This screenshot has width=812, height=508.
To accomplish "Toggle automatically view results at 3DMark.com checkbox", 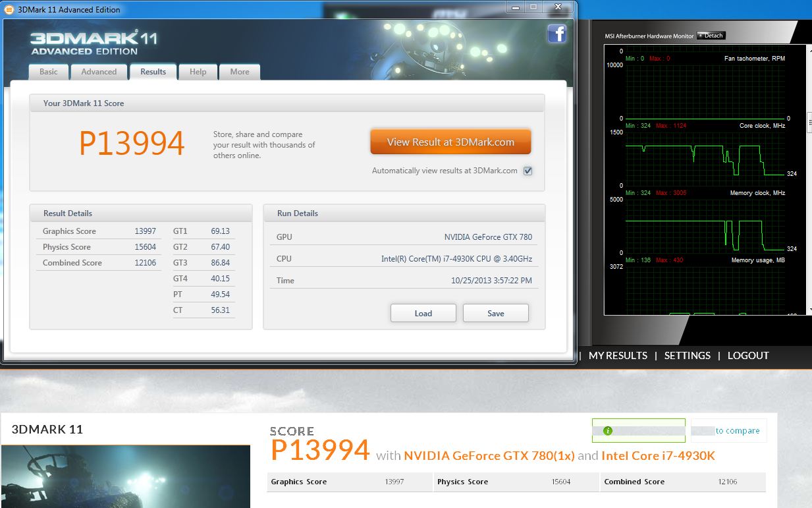I will 528,171.
